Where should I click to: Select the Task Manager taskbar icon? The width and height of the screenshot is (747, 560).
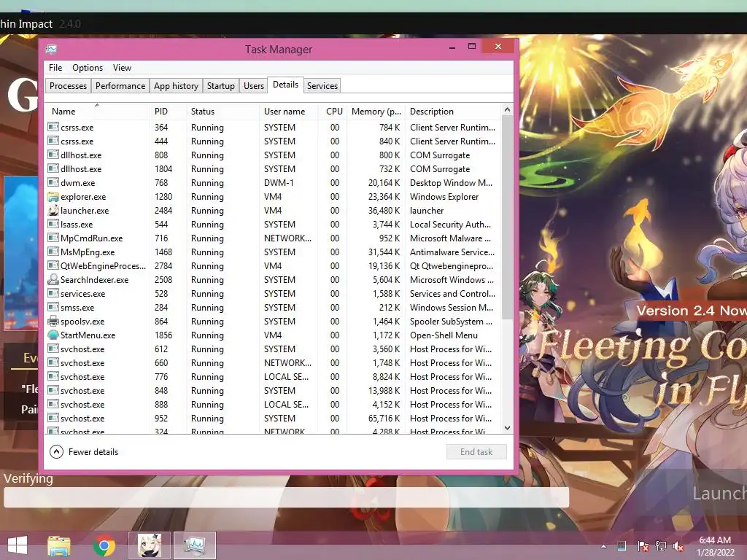pos(194,545)
